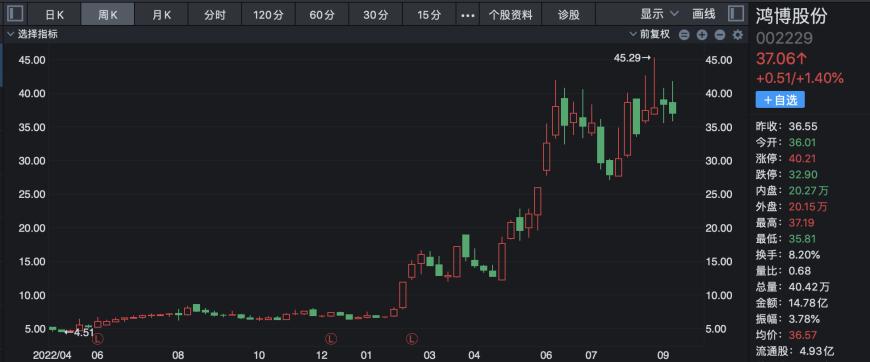
Task: Activate the 画线 drawing tool
Action: click(x=704, y=14)
